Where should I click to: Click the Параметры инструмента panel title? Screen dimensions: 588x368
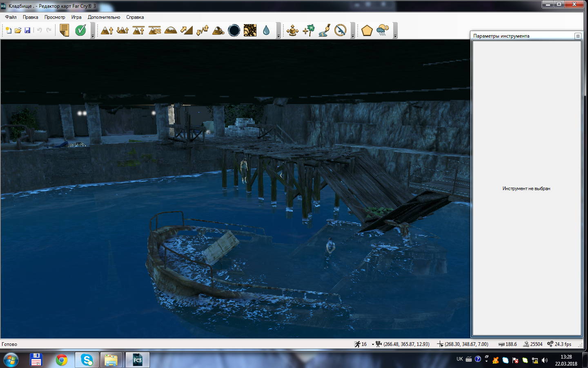tap(501, 36)
